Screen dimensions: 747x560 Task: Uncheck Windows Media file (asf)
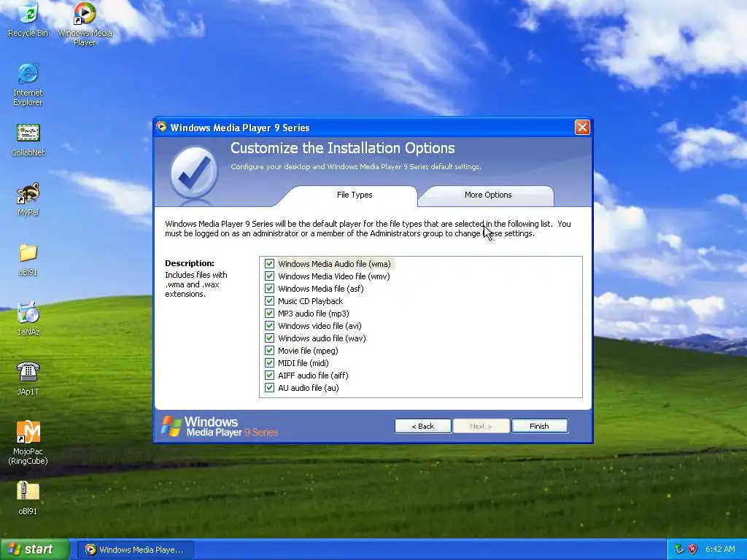[x=270, y=289]
